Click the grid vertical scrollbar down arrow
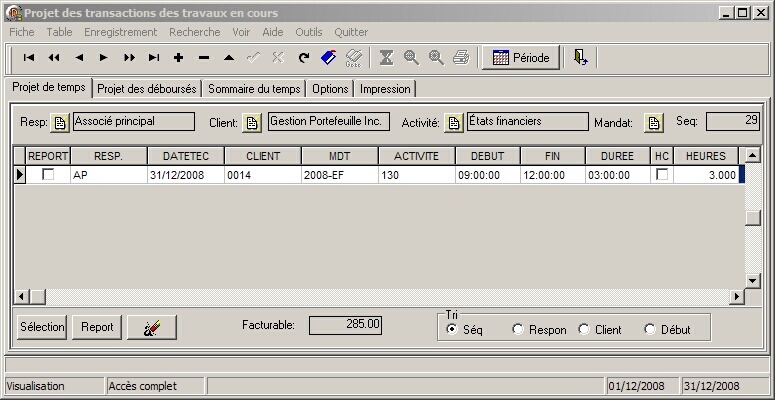This screenshot has width=775, height=400. click(x=752, y=281)
